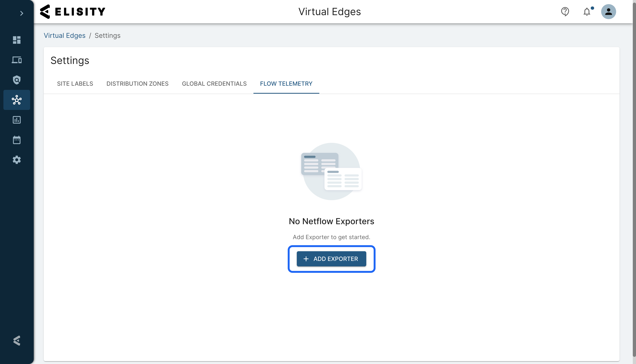Click the Add Exporter button
Viewport: 636px width, 364px height.
pos(331,259)
